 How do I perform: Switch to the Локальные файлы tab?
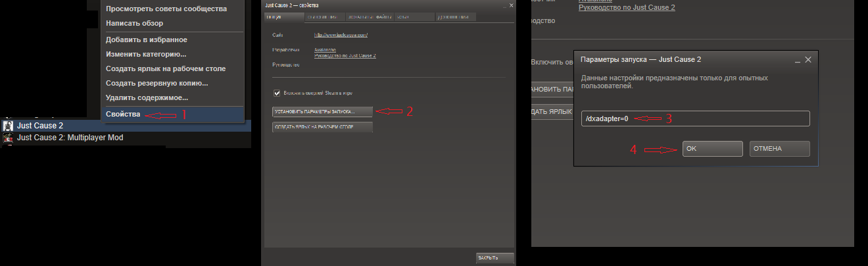(x=370, y=16)
